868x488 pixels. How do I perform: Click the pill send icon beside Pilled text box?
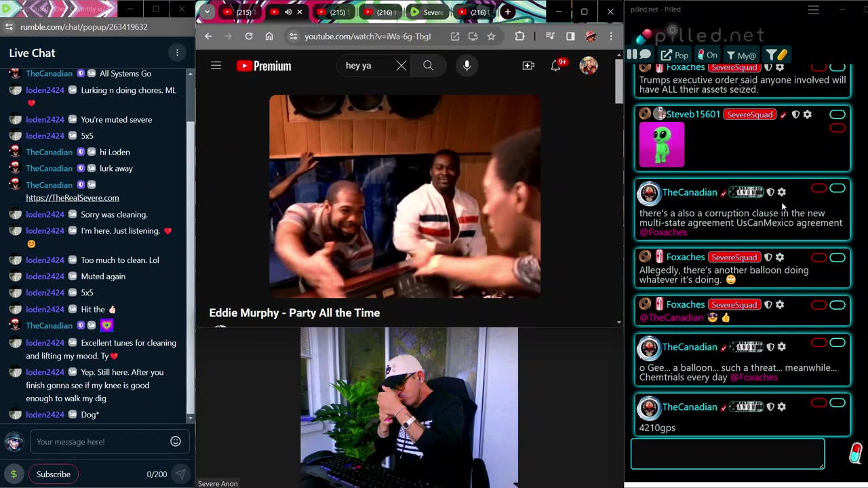coord(855,453)
